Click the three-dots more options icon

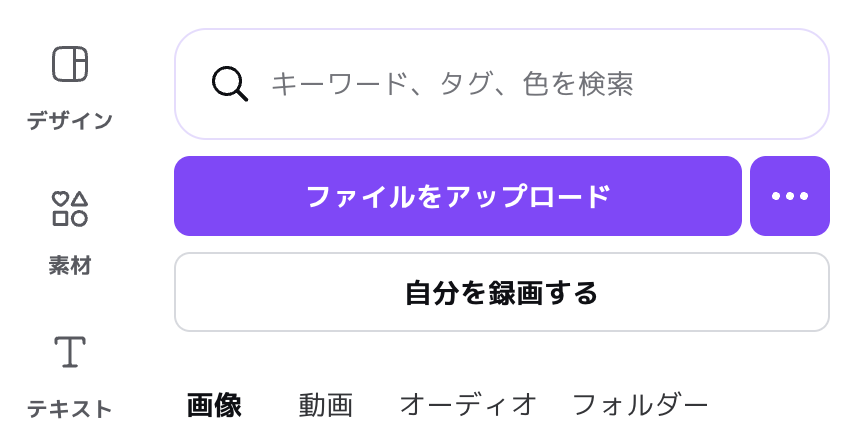click(789, 196)
